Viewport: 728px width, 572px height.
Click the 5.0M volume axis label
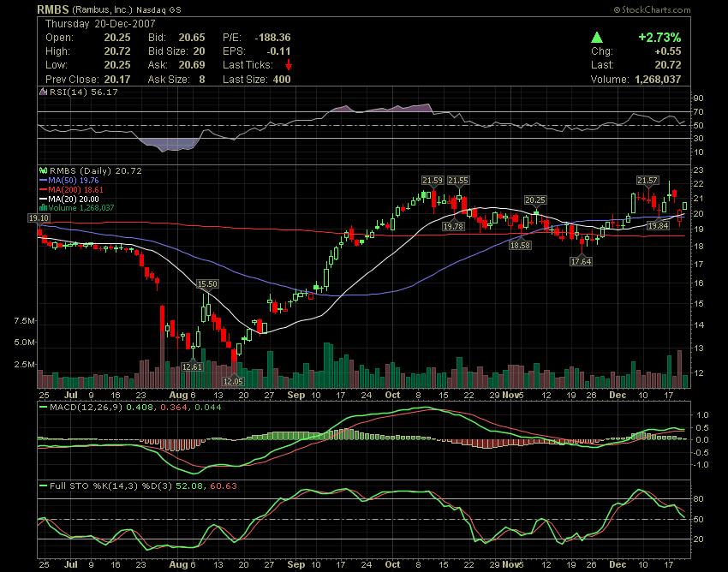[25, 343]
